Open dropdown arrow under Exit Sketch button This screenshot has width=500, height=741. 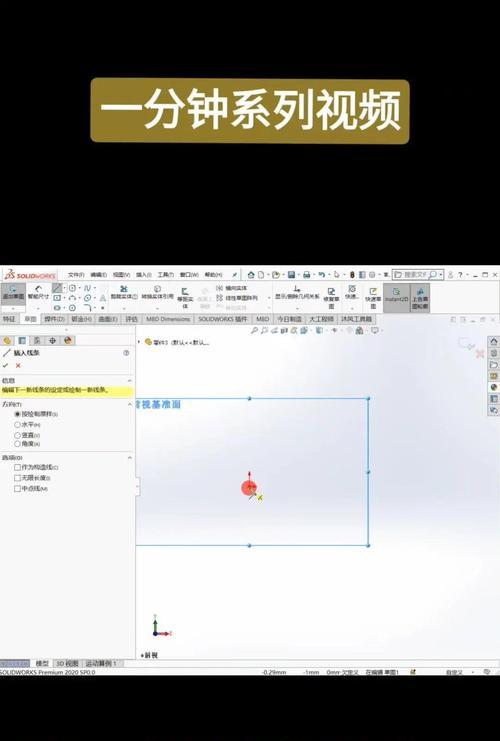(13, 309)
